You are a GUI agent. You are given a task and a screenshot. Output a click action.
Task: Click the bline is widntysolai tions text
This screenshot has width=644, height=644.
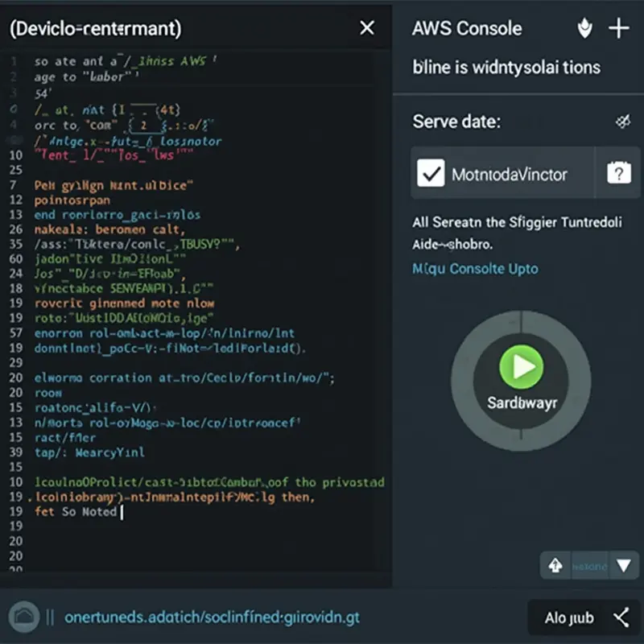[506, 68]
